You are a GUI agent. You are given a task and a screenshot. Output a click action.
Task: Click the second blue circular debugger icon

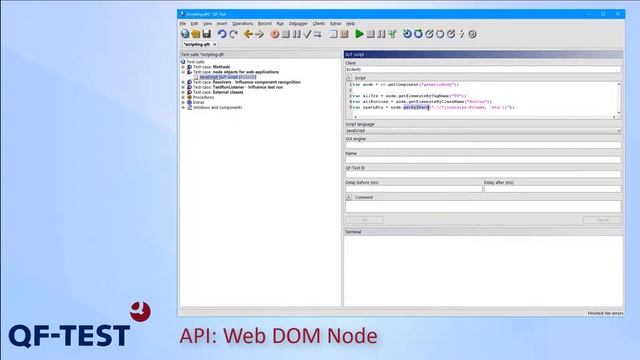[x=418, y=34]
